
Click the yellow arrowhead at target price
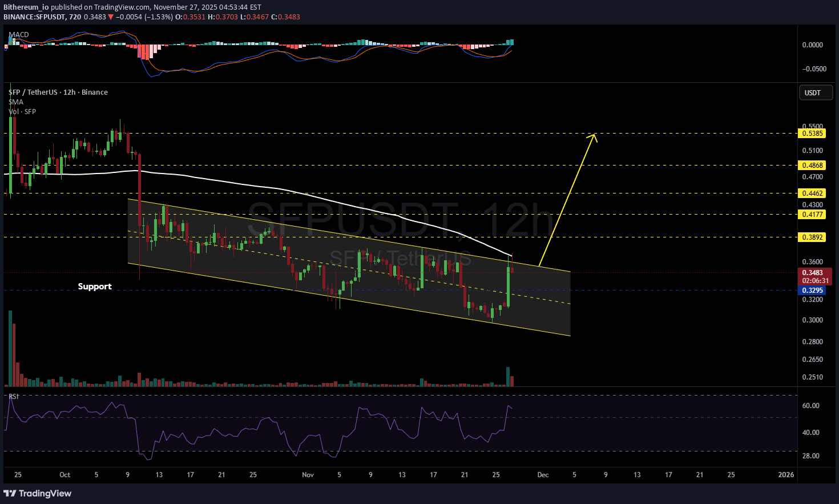click(594, 136)
